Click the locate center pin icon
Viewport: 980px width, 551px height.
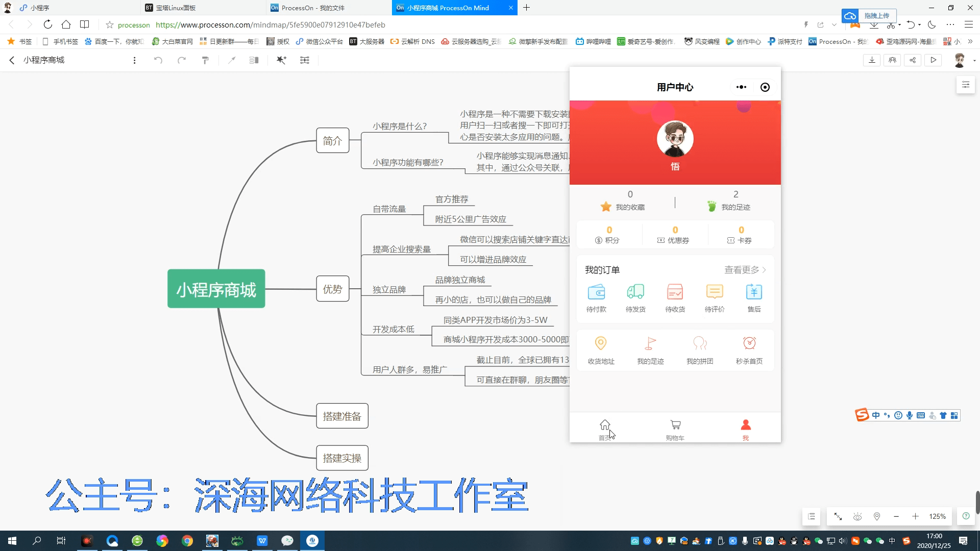(877, 516)
